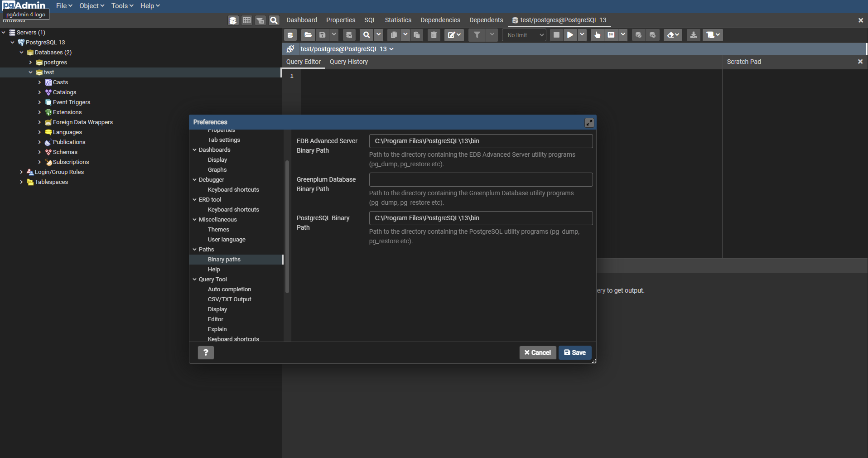This screenshot has height=458, width=868.
Task: Open Preferences help question-mark button
Action: 206,352
